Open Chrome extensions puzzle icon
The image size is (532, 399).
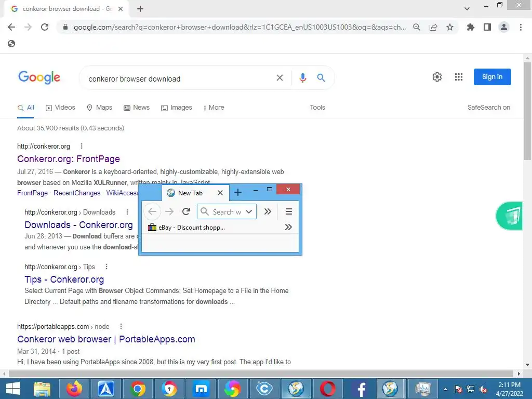pyautogui.click(x=470, y=27)
